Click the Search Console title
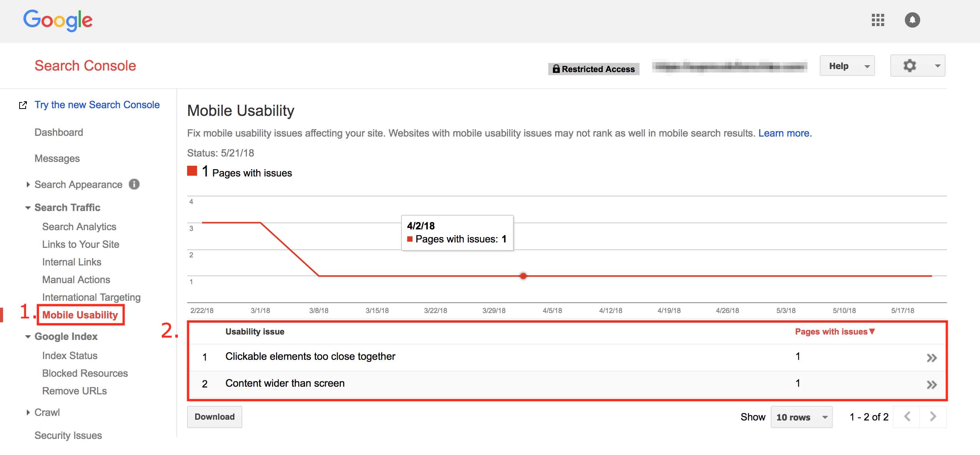 (x=85, y=66)
